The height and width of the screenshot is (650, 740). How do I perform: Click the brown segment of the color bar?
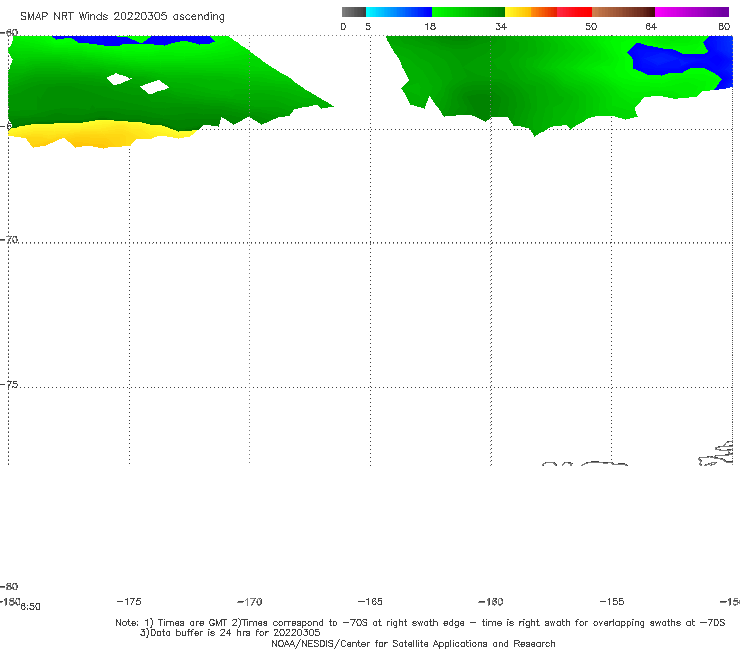[623, 12]
